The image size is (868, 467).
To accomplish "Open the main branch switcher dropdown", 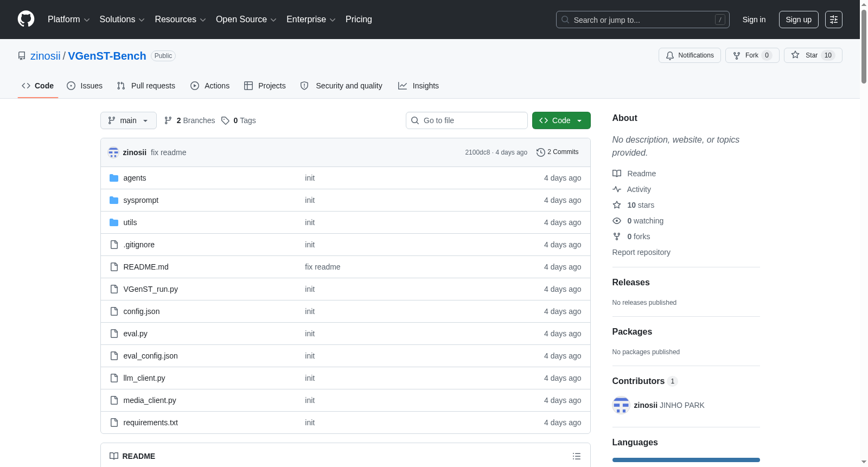I will (129, 120).
